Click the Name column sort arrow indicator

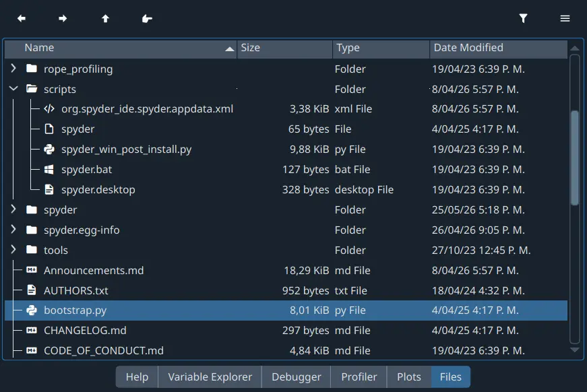(230, 49)
